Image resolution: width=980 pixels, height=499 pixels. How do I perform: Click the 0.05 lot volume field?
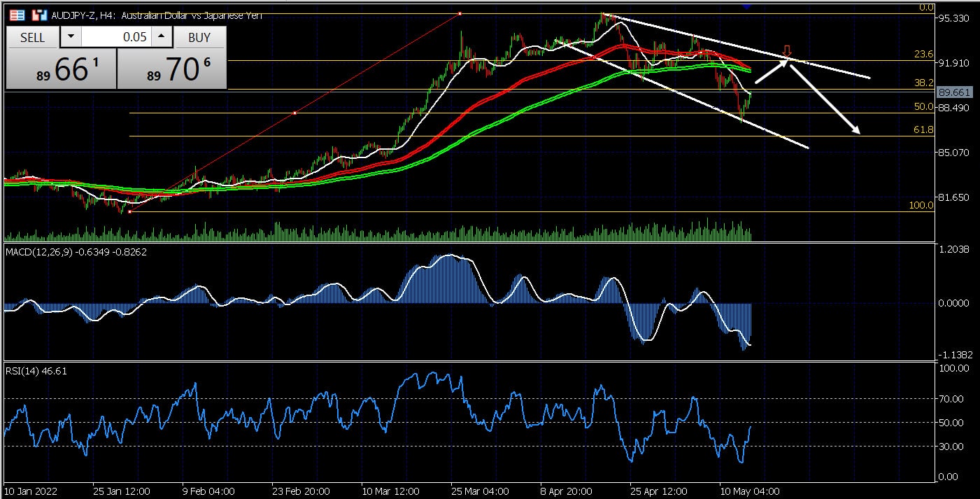[x=115, y=37]
